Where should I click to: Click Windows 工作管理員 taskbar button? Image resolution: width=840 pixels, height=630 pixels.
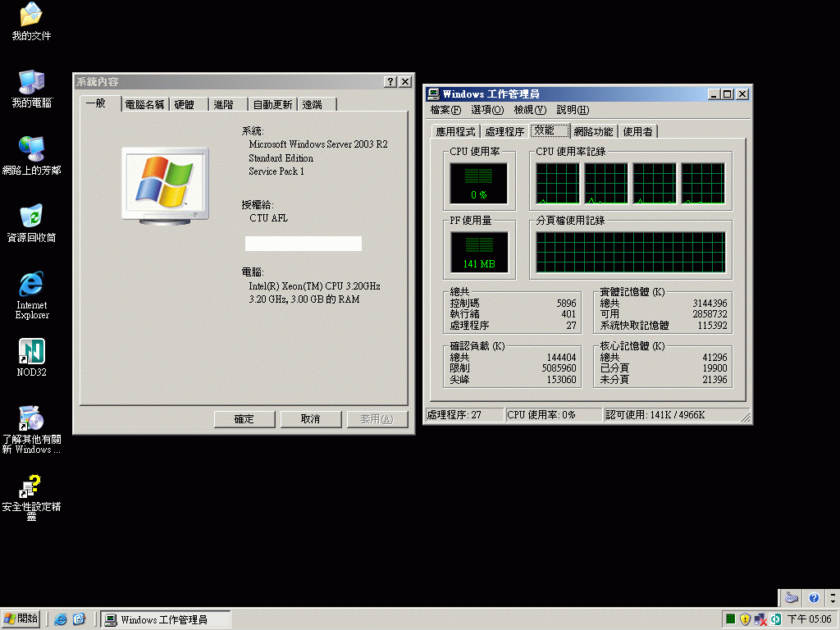166,619
